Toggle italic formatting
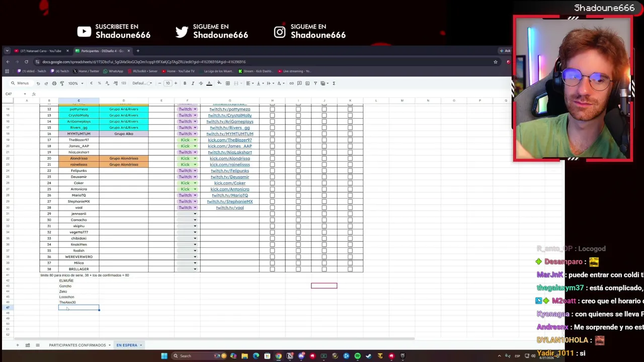 pos(193,83)
